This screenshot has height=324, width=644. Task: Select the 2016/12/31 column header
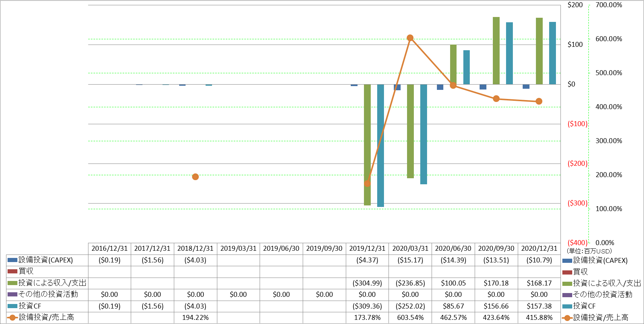(110, 248)
